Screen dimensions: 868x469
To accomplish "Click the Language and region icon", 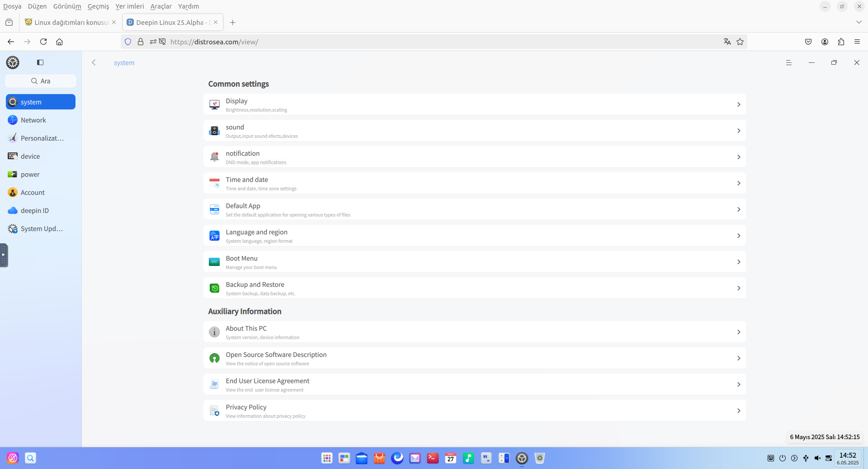I will [x=214, y=236].
